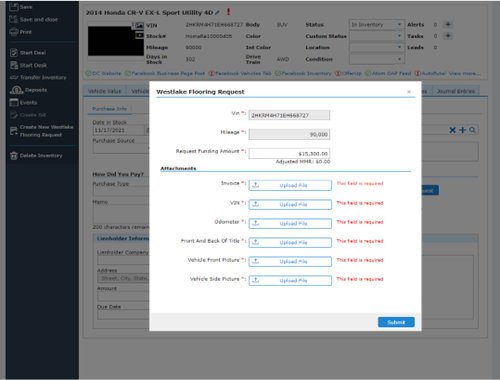Open Deposits from the sidebar icon
This screenshot has height=380, width=500.
pyautogui.click(x=16, y=90)
